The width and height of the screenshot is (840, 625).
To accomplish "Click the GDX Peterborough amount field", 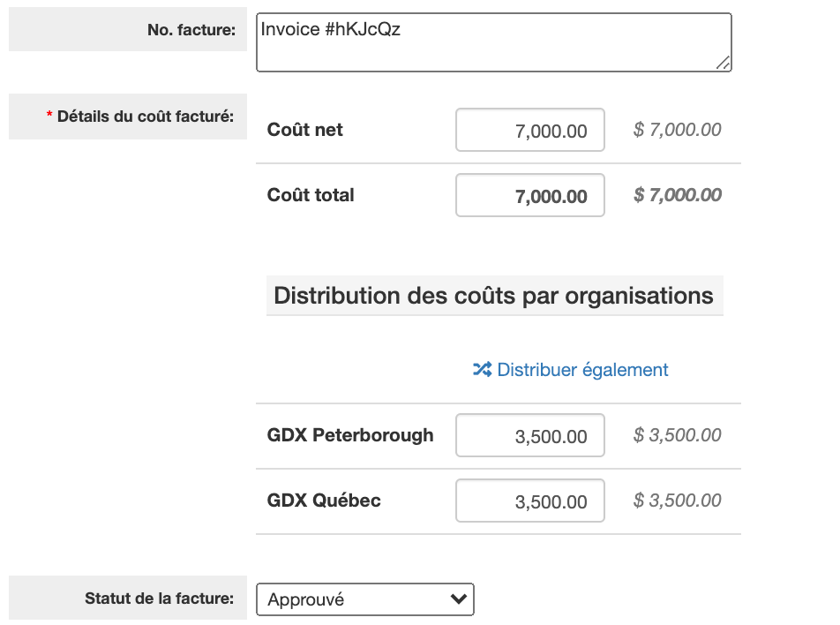I will [x=529, y=435].
